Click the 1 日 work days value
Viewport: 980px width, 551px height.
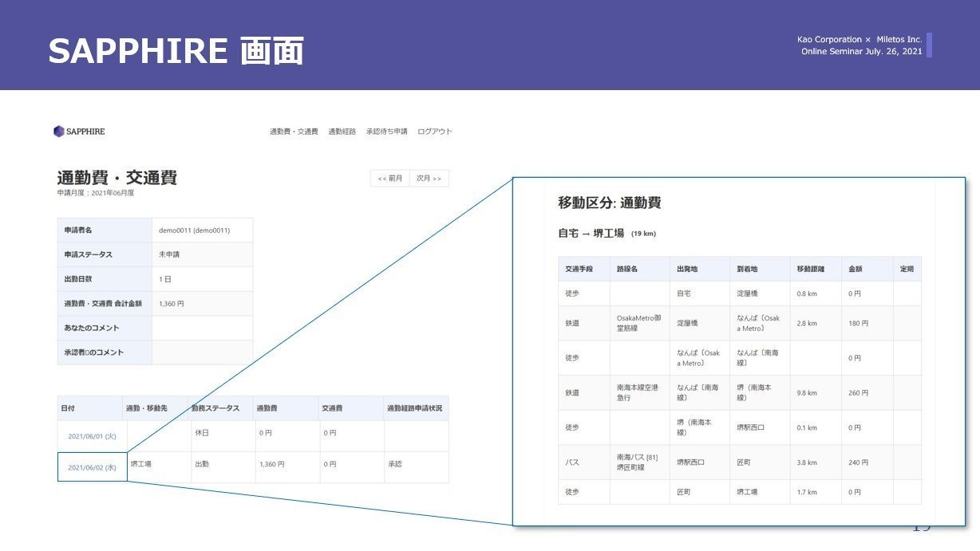(165, 279)
